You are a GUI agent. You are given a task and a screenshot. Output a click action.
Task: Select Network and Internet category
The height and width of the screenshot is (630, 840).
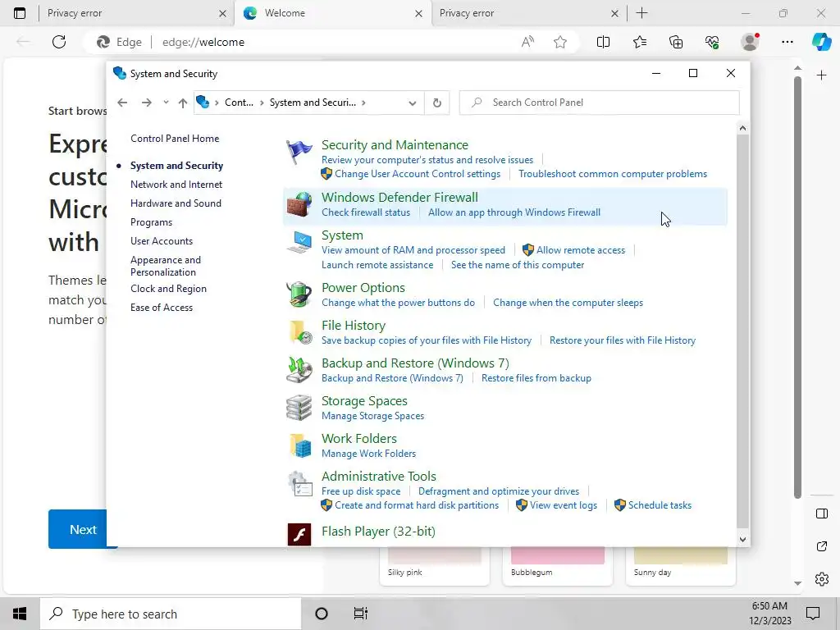[176, 185]
